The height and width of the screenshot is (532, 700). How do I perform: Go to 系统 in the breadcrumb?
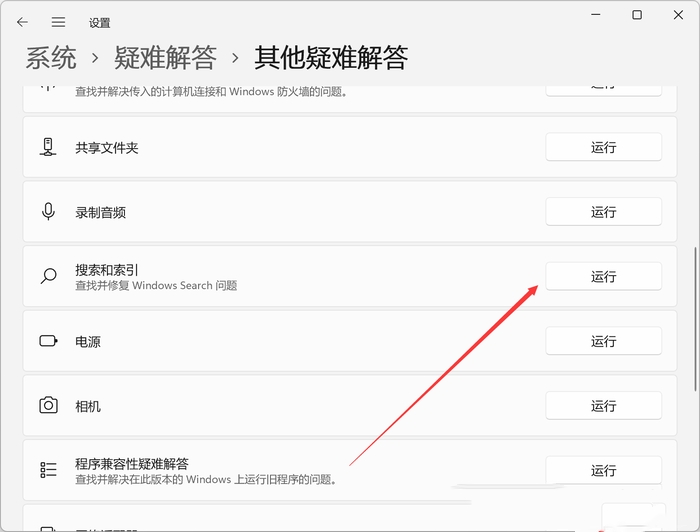pos(51,58)
